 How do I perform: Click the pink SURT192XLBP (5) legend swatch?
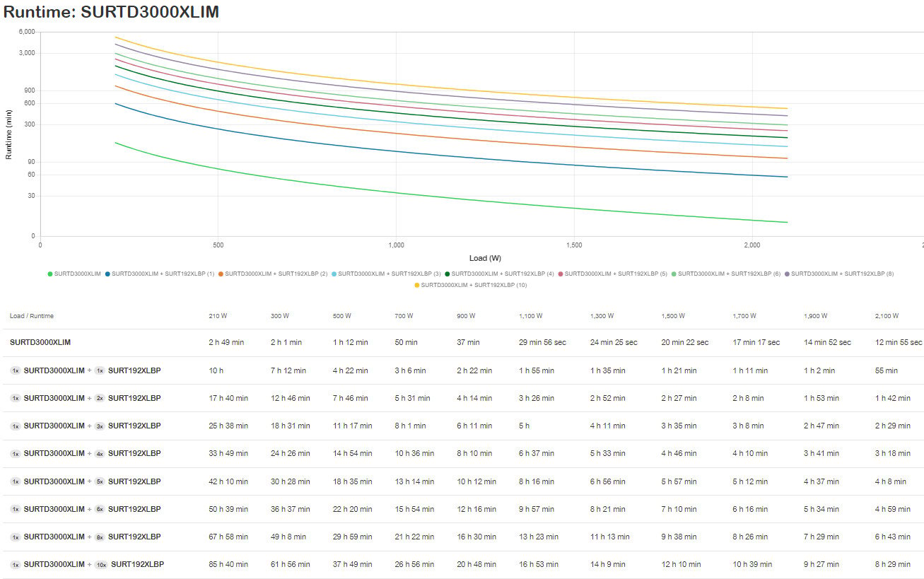click(560, 274)
